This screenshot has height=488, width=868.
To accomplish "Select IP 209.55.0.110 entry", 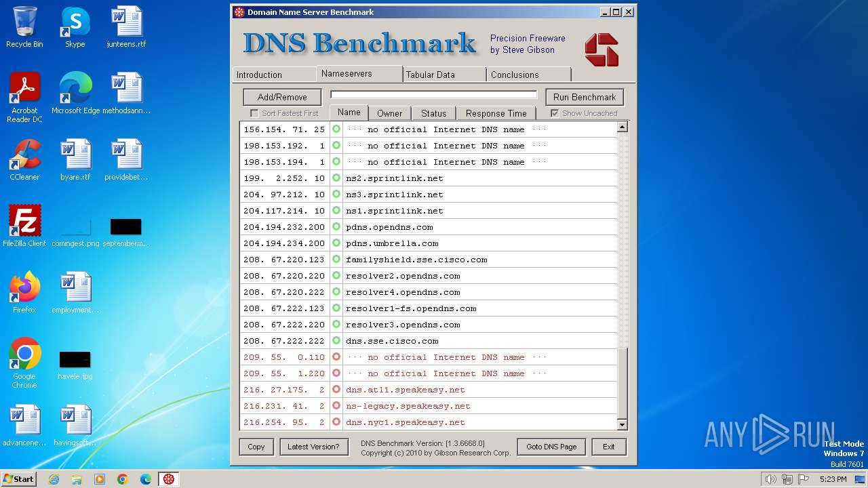I will pyautogui.click(x=284, y=357).
